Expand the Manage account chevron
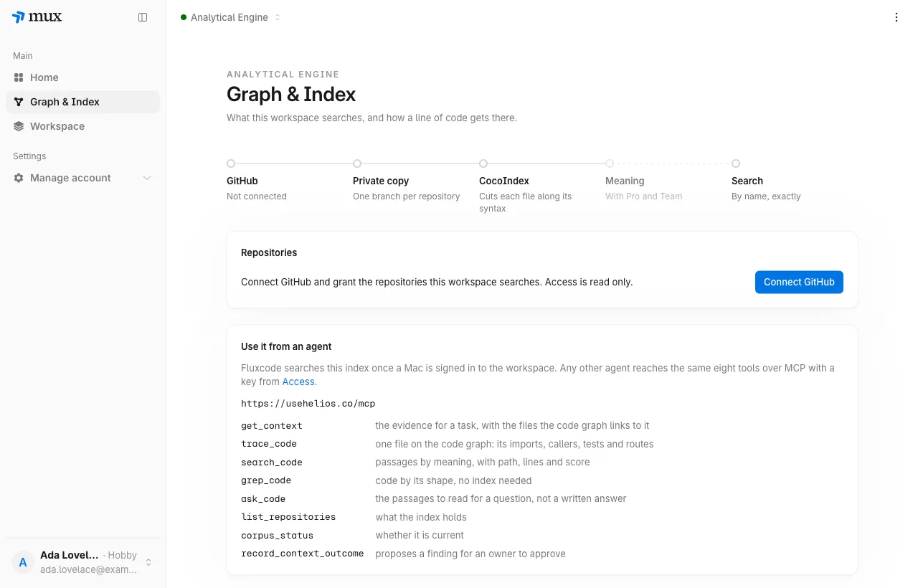918x588 pixels. pyautogui.click(x=147, y=178)
